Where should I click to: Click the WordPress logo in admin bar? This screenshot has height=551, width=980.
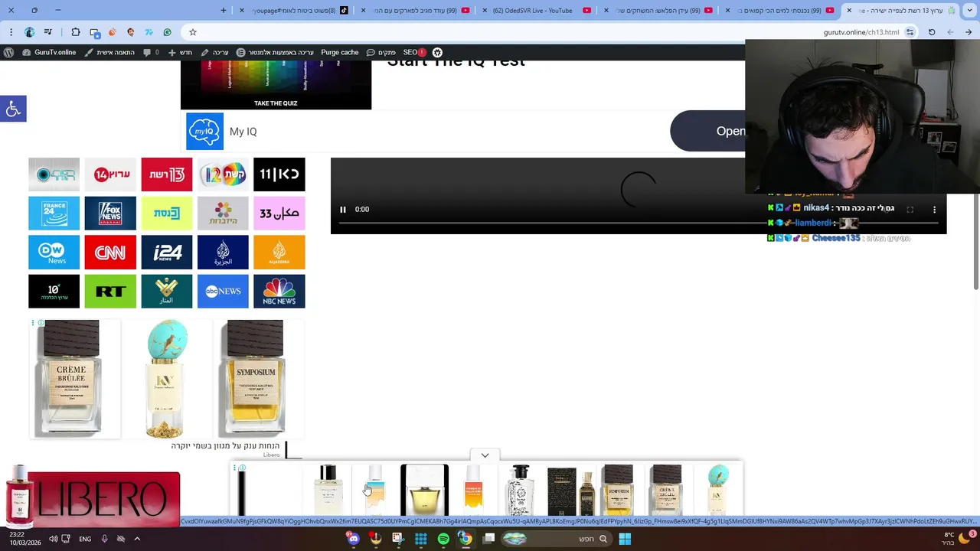pos(9,52)
